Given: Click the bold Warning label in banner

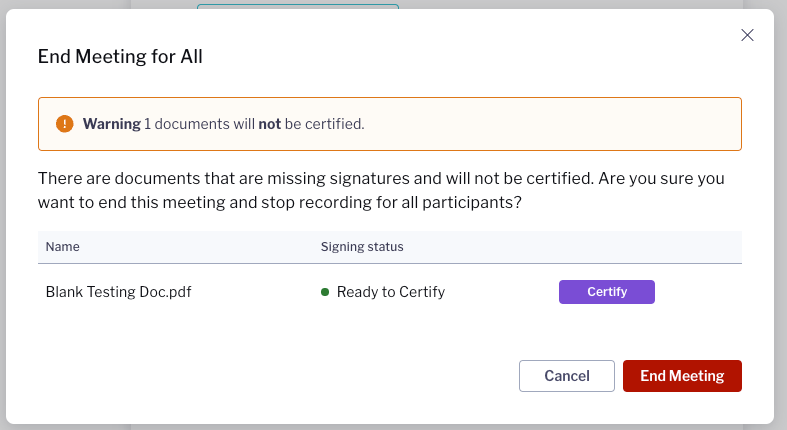Looking at the screenshot, I should tap(111, 124).
